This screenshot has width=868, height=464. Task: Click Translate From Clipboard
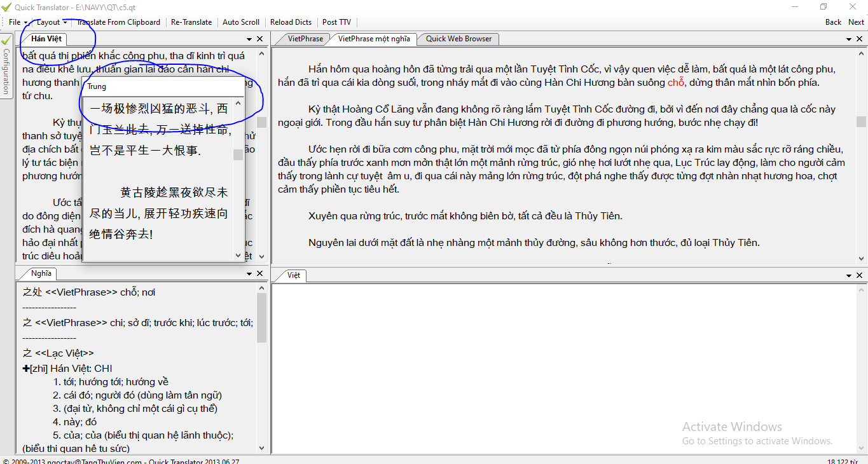[118, 22]
